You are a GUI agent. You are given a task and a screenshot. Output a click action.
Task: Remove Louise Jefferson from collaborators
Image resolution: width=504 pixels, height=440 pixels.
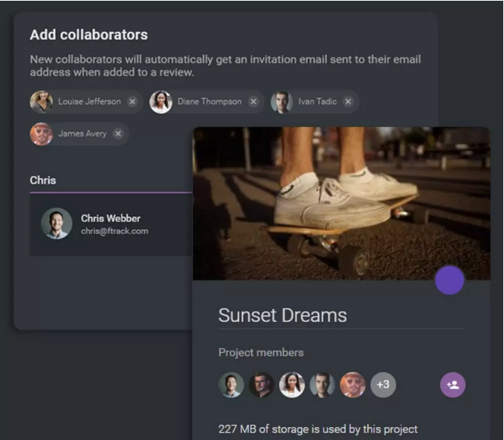[x=132, y=102]
